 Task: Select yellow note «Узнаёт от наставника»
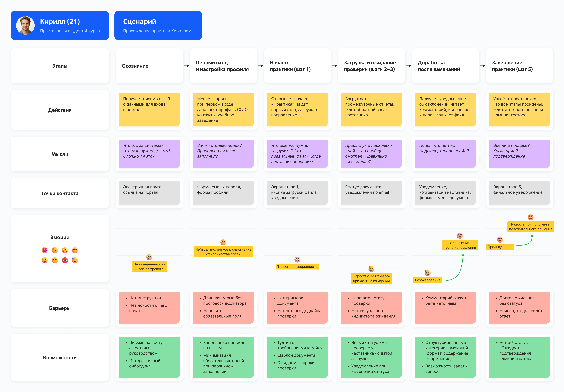pyautogui.click(x=520, y=110)
